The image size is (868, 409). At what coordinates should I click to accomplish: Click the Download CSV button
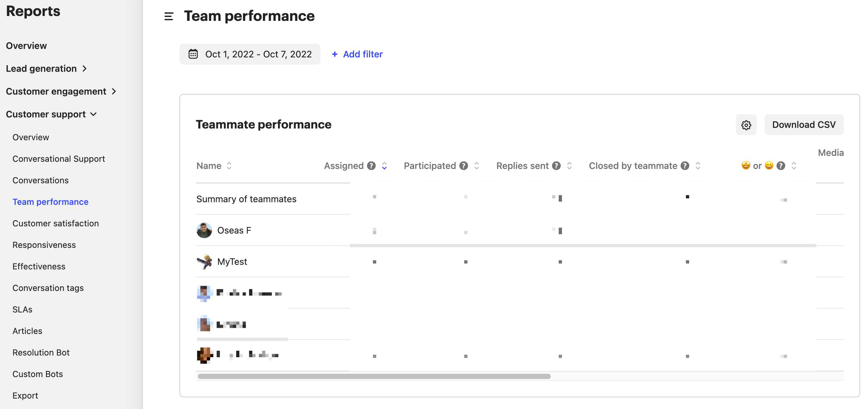[804, 124]
